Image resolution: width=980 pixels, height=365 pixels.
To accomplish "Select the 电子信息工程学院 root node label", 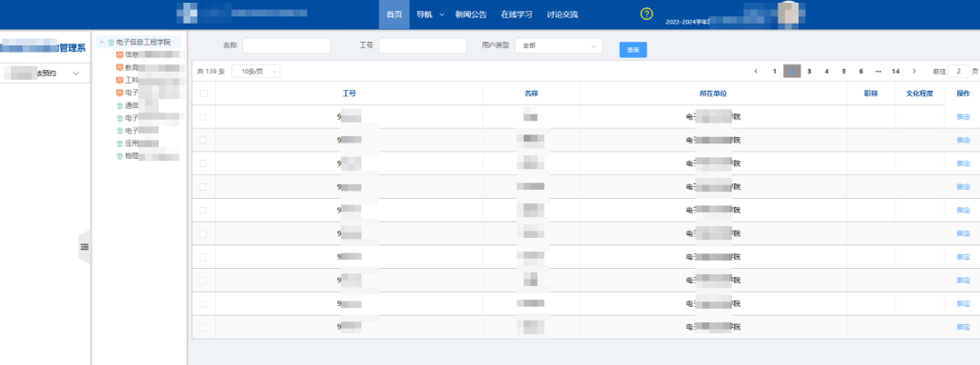I will tap(143, 43).
